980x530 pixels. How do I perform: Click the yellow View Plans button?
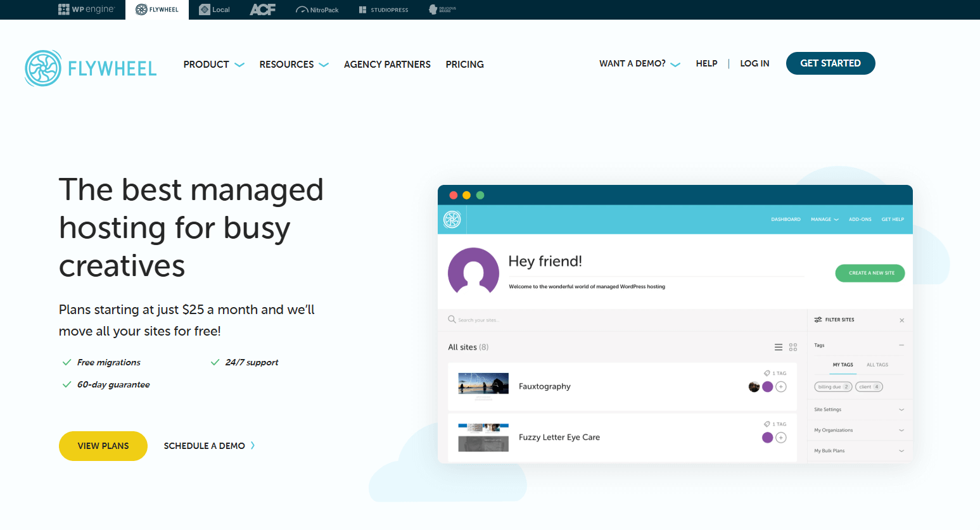coord(103,446)
